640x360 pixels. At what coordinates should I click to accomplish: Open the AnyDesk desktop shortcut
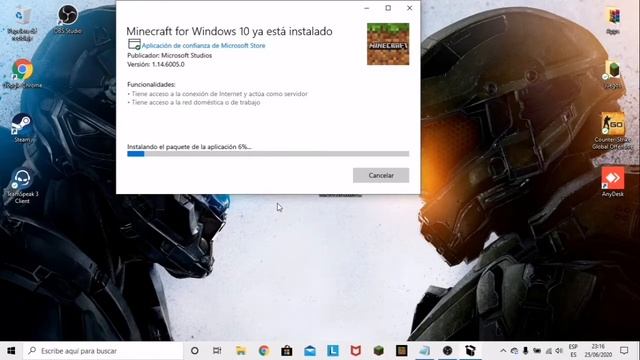click(x=613, y=182)
